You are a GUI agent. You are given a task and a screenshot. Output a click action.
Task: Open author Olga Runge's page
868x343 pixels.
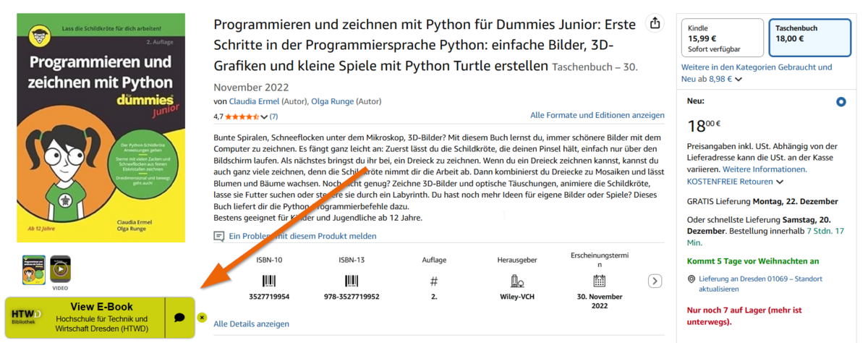point(333,101)
